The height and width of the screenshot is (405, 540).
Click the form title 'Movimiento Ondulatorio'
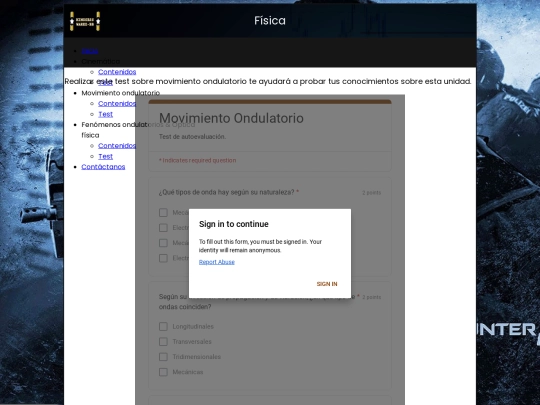(x=231, y=118)
